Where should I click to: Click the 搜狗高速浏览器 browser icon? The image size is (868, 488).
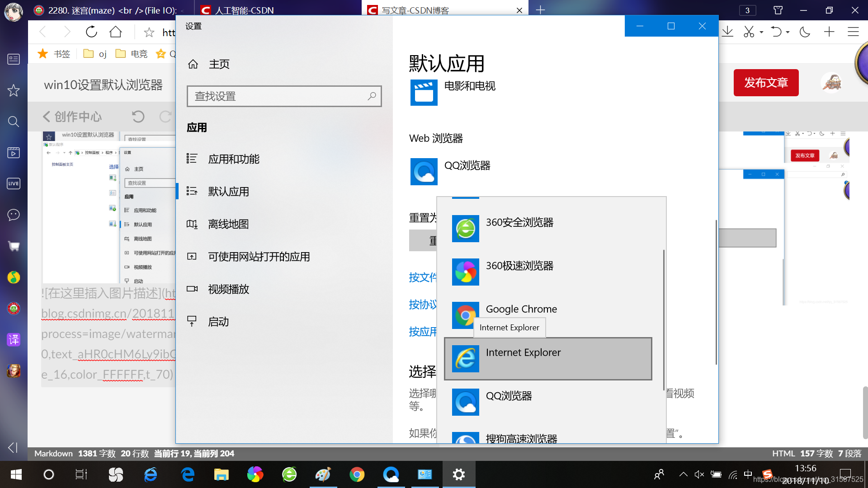[464, 439]
